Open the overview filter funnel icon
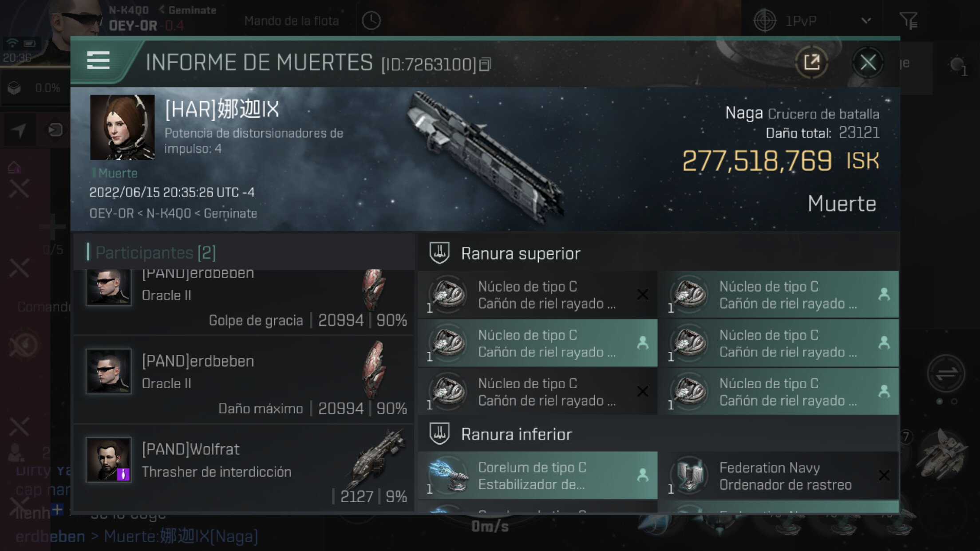This screenshot has width=980, height=551. click(908, 21)
